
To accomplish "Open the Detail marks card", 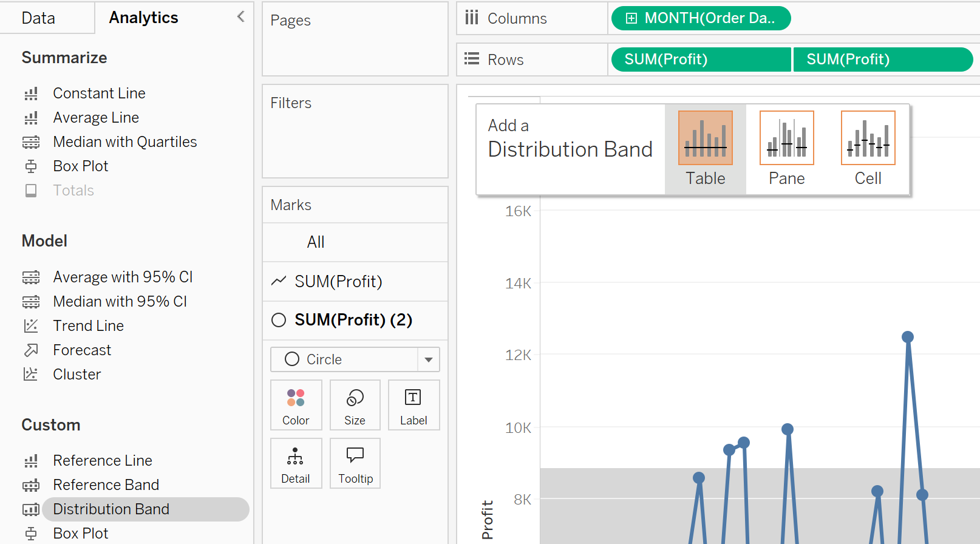I will 296,463.
